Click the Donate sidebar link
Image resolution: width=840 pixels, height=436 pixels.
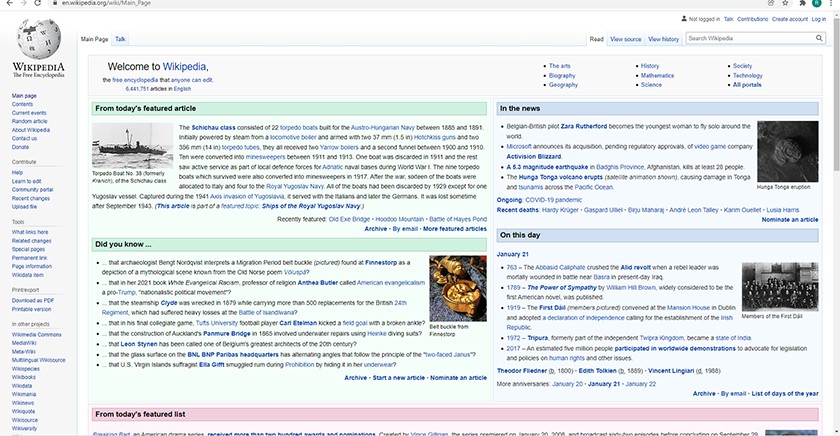[20, 147]
